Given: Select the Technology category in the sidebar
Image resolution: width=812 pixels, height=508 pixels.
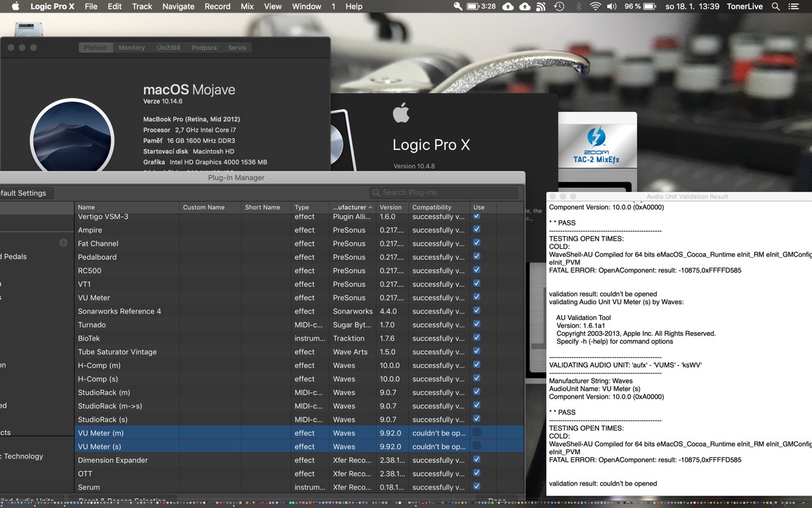Looking at the screenshot, I should coord(22,456).
